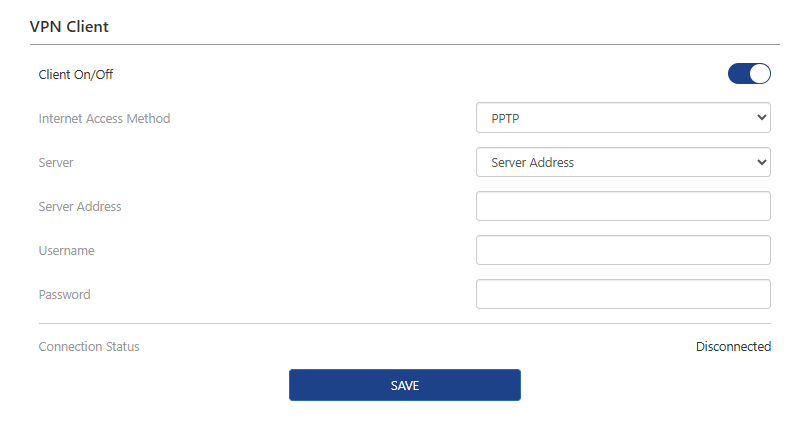The width and height of the screenshot is (811, 430).
Task: Open the Internet Access Method PPTP dropdown
Action: [622, 118]
